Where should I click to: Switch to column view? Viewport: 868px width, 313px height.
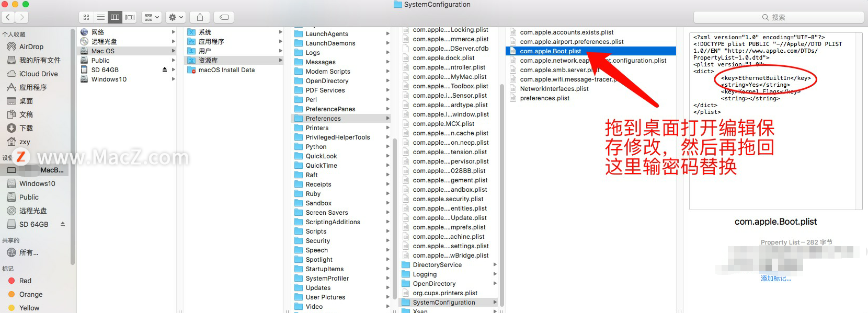pos(115,17)
